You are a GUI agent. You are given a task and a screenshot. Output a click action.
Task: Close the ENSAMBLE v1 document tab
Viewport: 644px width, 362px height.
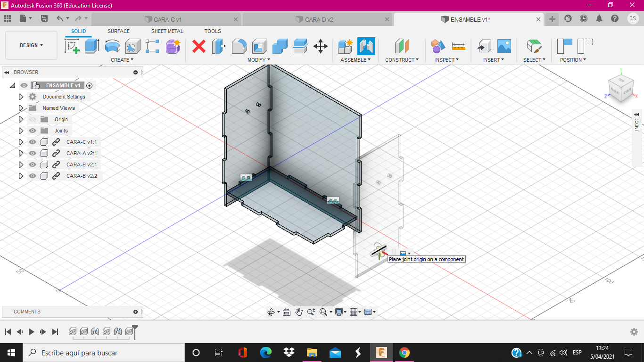pyautogui.click(x=539, y=19)
